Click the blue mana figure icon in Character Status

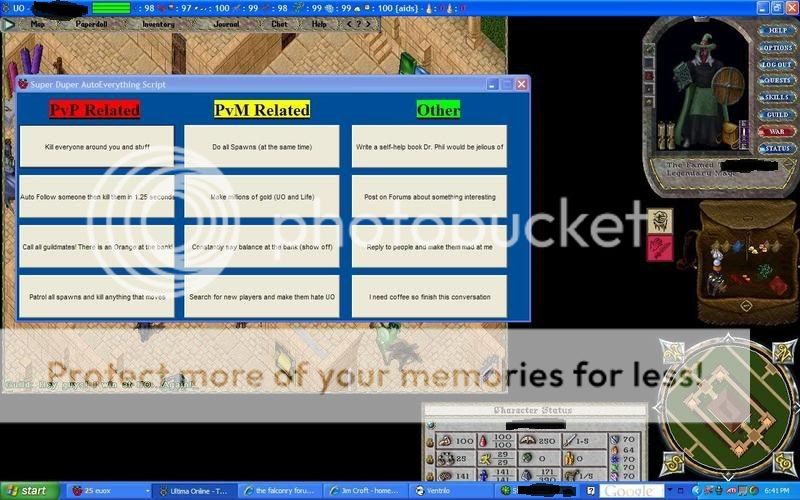(483, 476)
